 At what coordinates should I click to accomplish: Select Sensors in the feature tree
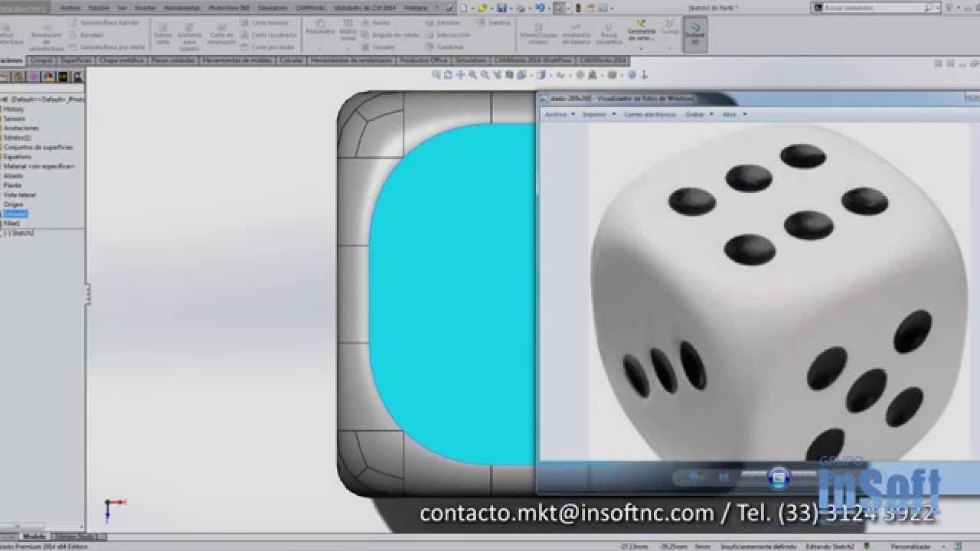pyautogui.click(x=14, y=119)
